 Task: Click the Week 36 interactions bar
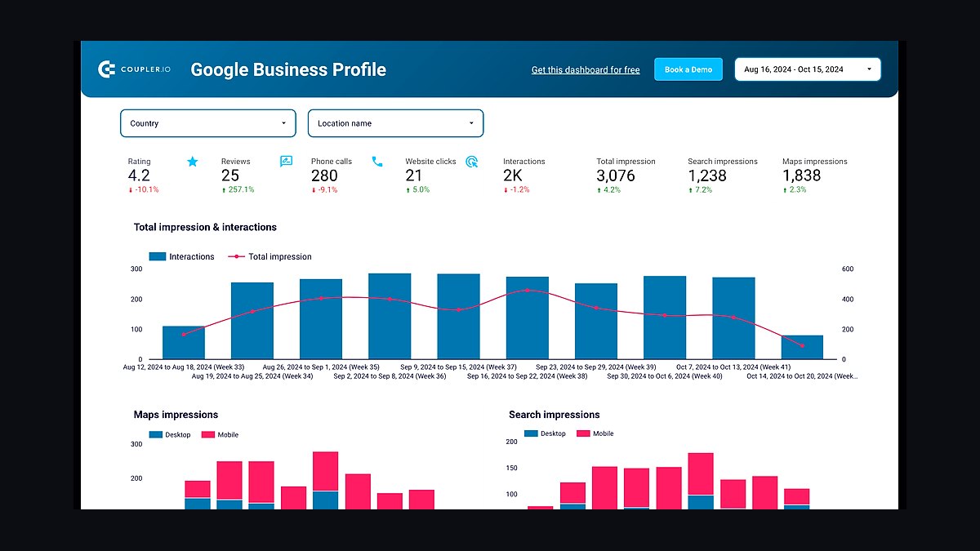click(390, 317)
